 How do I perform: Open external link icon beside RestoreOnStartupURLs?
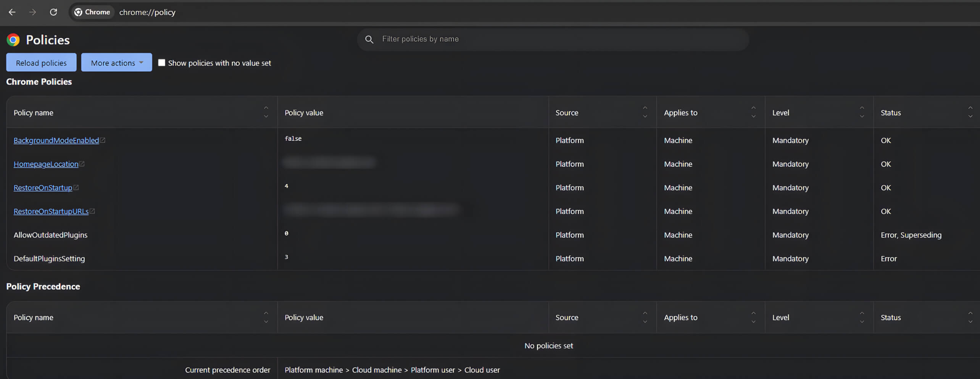pos(92,211)
